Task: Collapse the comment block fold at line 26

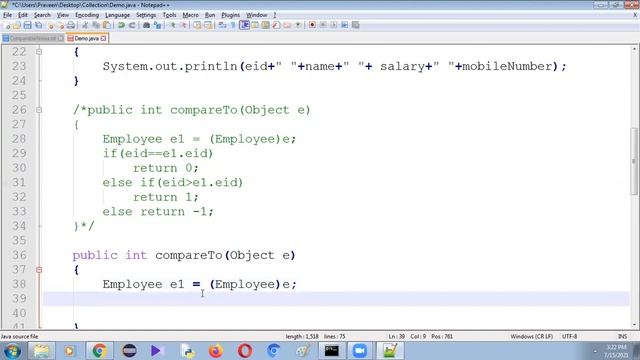Action: (x=39, y=110)
